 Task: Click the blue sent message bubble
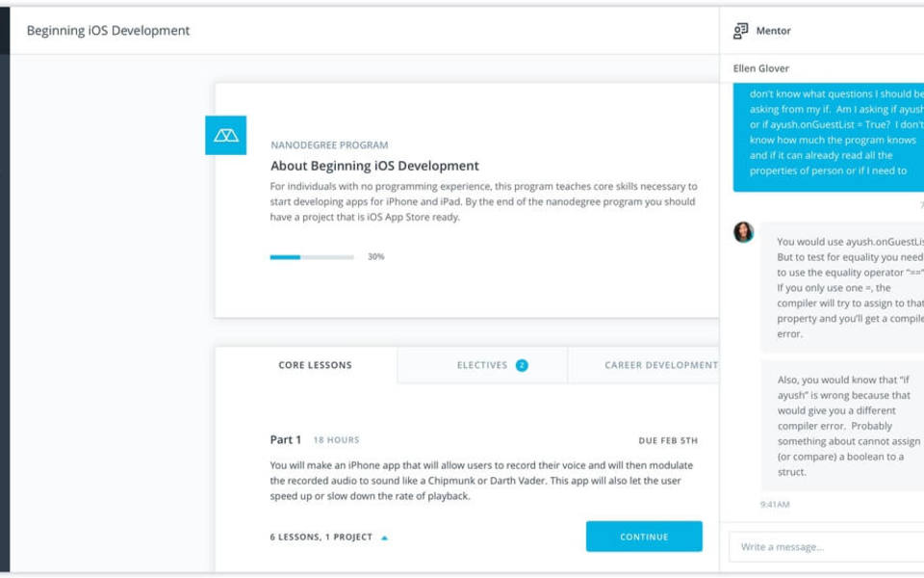pos(829,137)
